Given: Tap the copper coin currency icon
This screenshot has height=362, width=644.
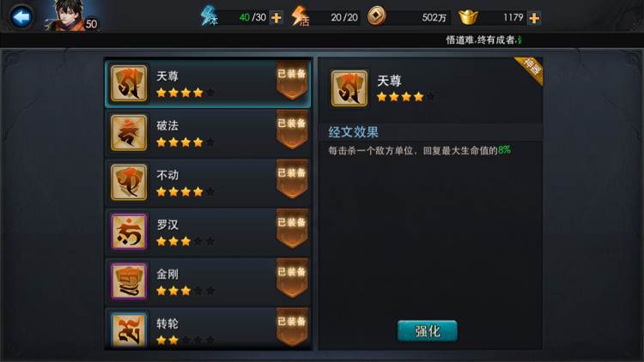Looking at the screenshot, I should [x=376, y=16].
